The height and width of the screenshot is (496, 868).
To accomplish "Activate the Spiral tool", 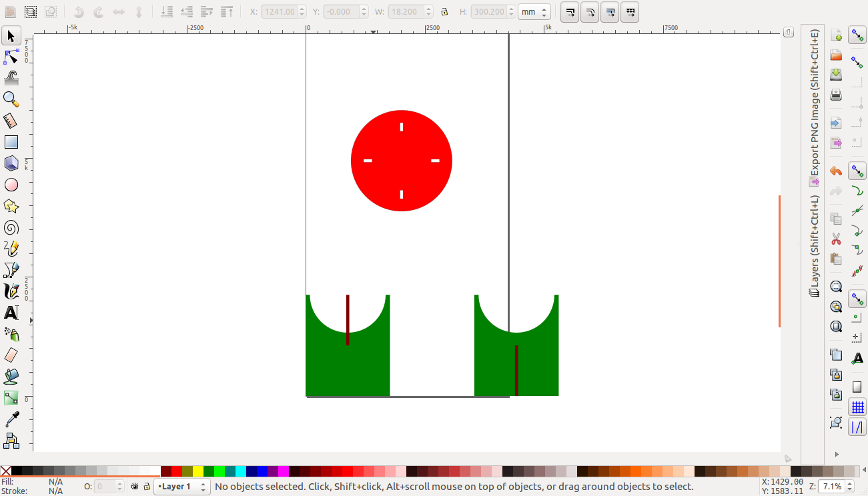I will coord(11,227).
